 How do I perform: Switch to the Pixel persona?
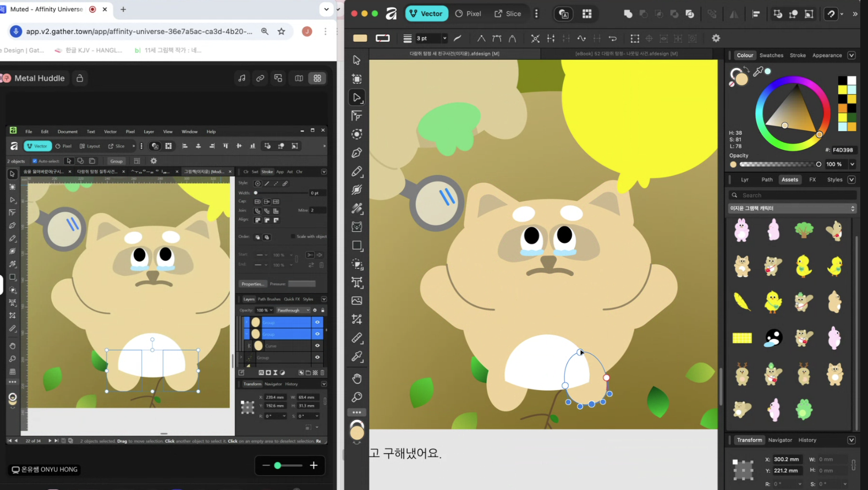[x=468, y=14]
